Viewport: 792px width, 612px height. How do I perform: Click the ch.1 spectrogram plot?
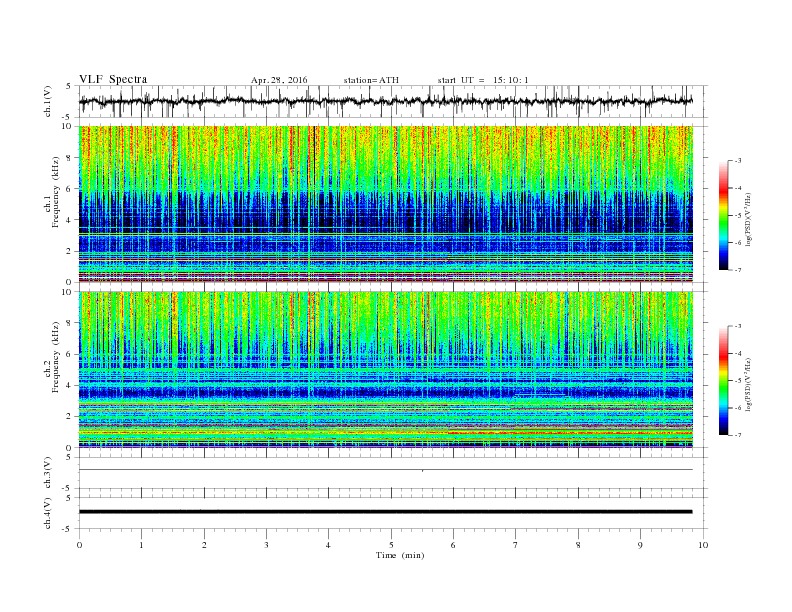(x=386, y=204)
